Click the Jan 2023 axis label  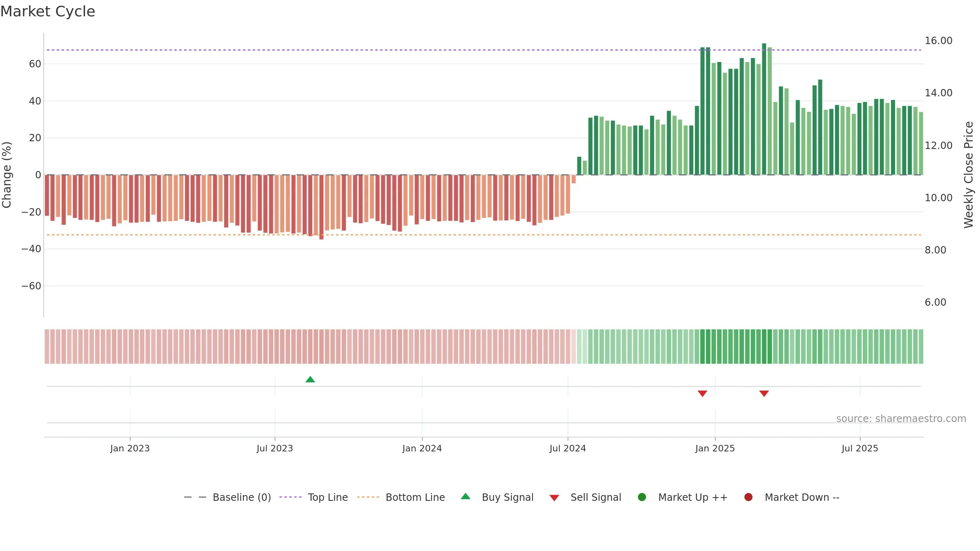click(130, 449)
